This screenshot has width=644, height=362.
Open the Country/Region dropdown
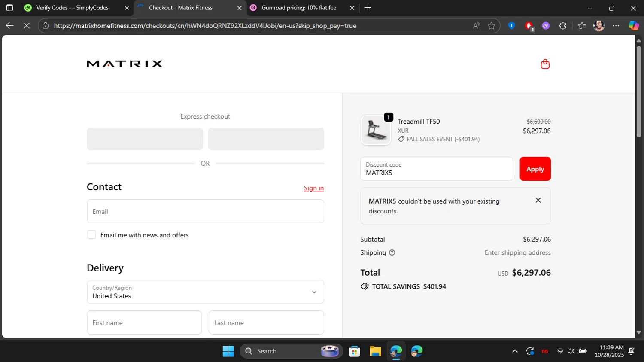pos(205,292)
